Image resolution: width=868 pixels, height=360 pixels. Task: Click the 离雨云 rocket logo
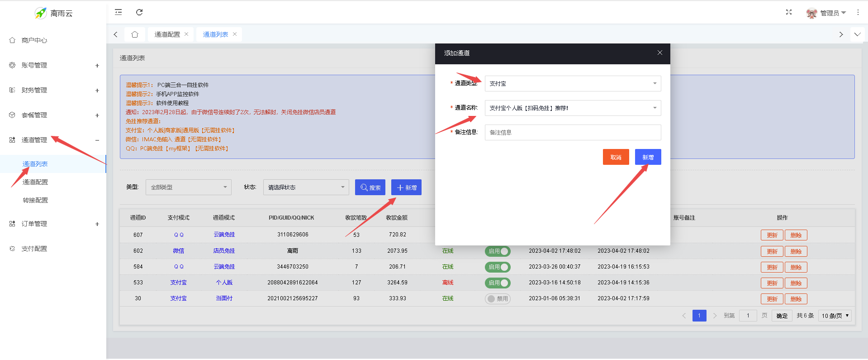(x=41, y=13)
